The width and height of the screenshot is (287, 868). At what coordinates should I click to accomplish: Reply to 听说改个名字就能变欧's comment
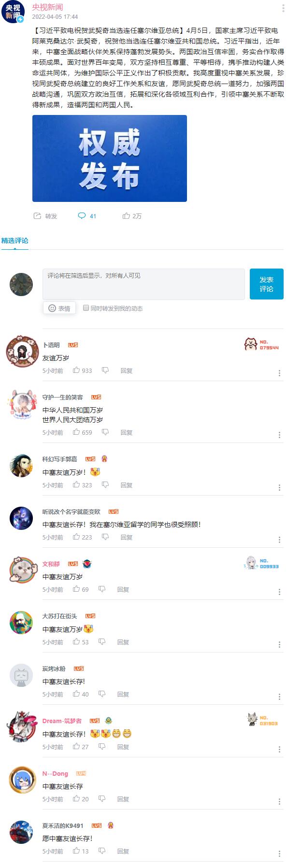pos(126,537)
